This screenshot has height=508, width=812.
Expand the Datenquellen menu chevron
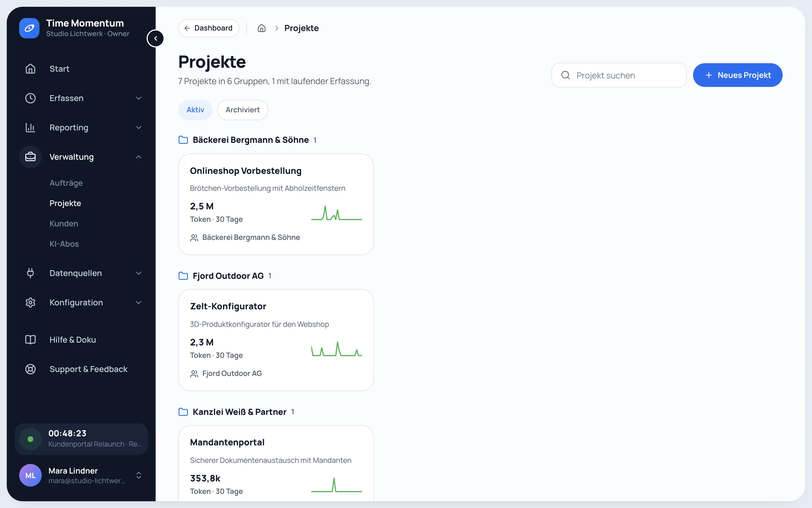[139, 273]
